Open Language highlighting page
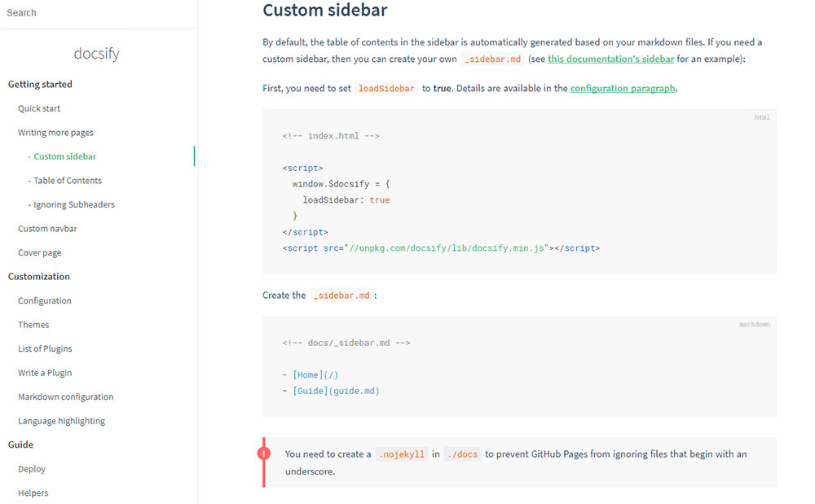Image resolution: width=815 pixels, height=504 pixels. tap(62, 421)
